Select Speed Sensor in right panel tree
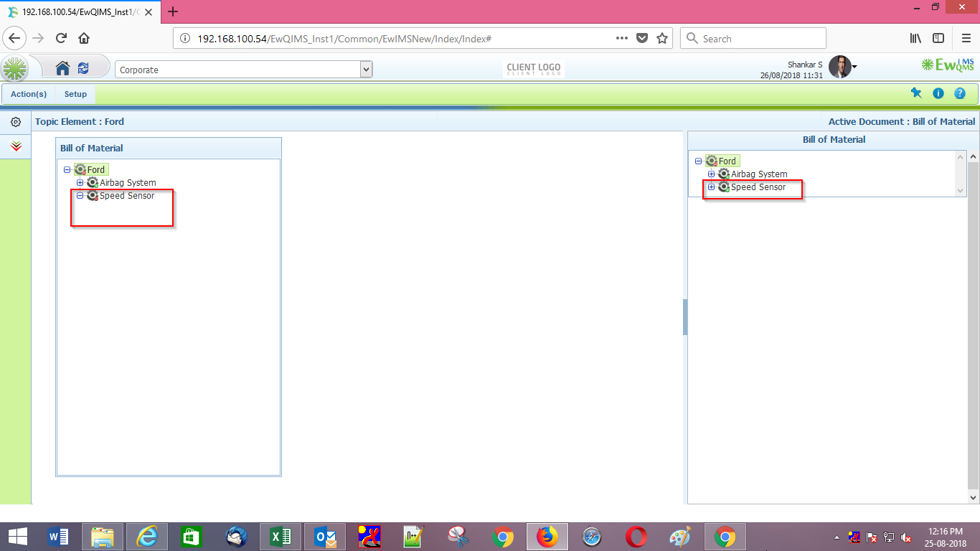The width and height of the screenshot is (980, 551). (x=758, y=187)
